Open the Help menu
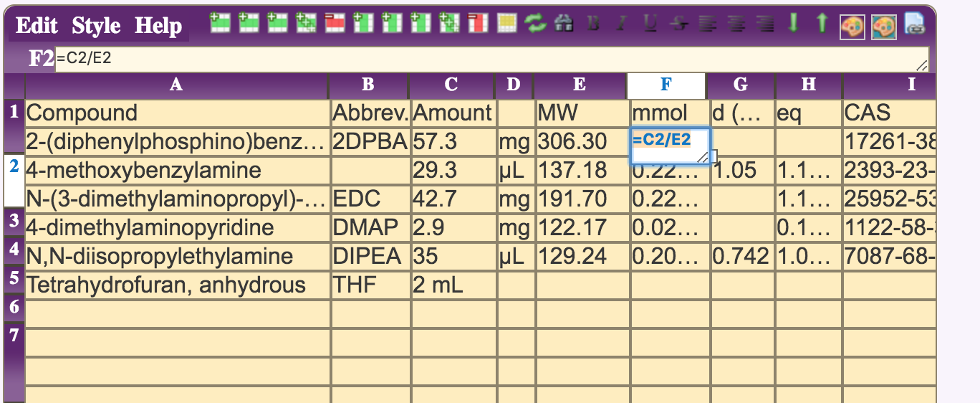This screenshot has height=403, width=980. (x=158, y=26)
